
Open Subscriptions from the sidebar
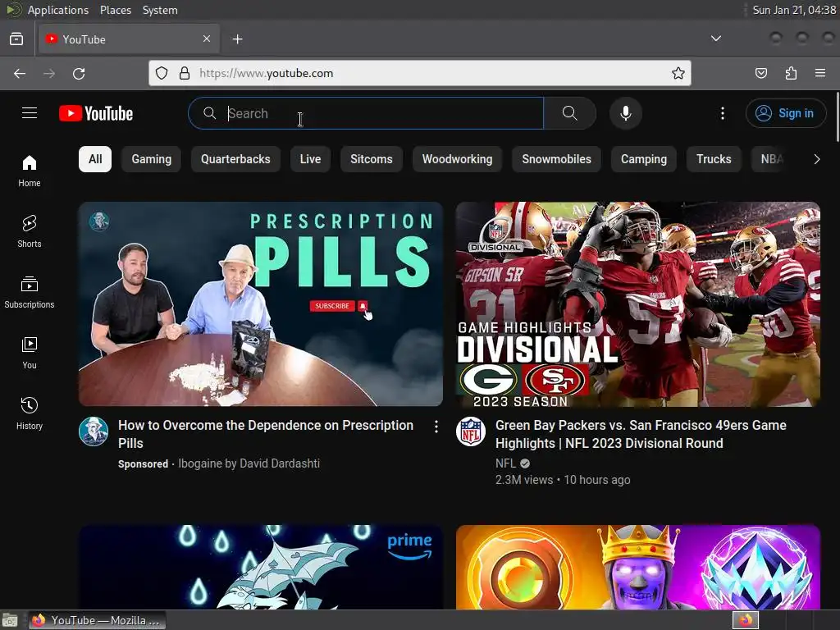[29, 292]
